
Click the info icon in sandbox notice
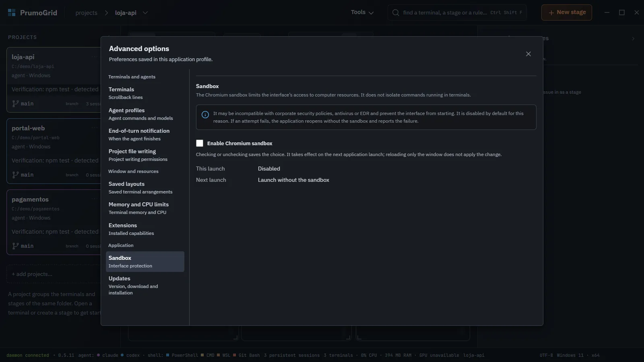point(205,115)
